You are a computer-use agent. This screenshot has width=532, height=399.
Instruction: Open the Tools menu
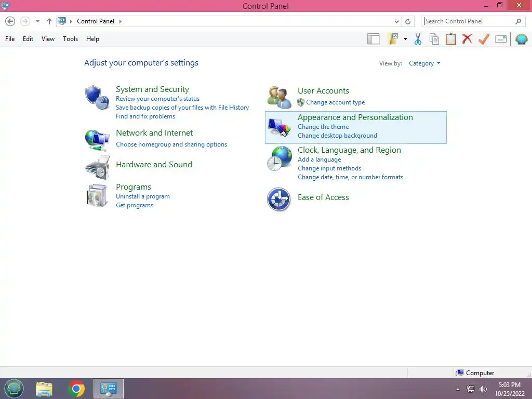tap(70, 39)
